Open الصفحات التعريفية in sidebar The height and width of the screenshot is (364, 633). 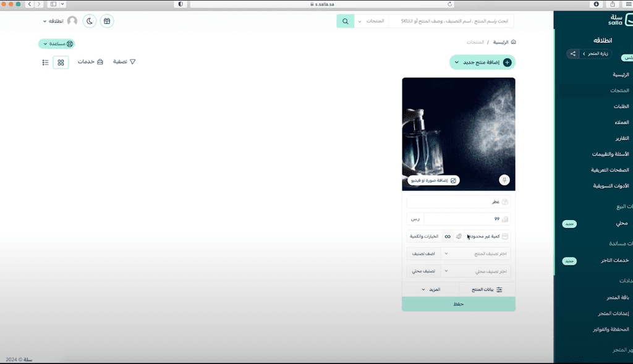tap(610, 170)
